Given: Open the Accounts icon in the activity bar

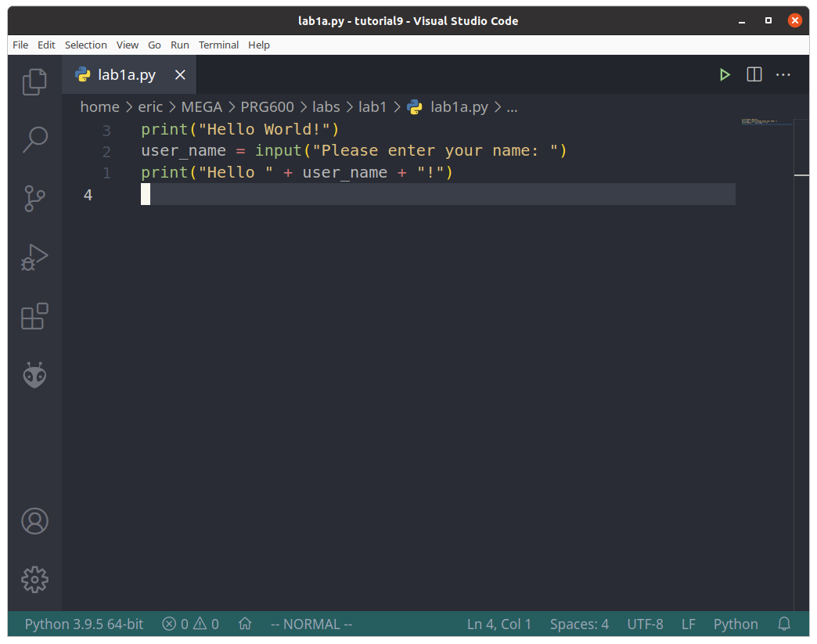Looking at the screenshot, I should tap(34, 521).
